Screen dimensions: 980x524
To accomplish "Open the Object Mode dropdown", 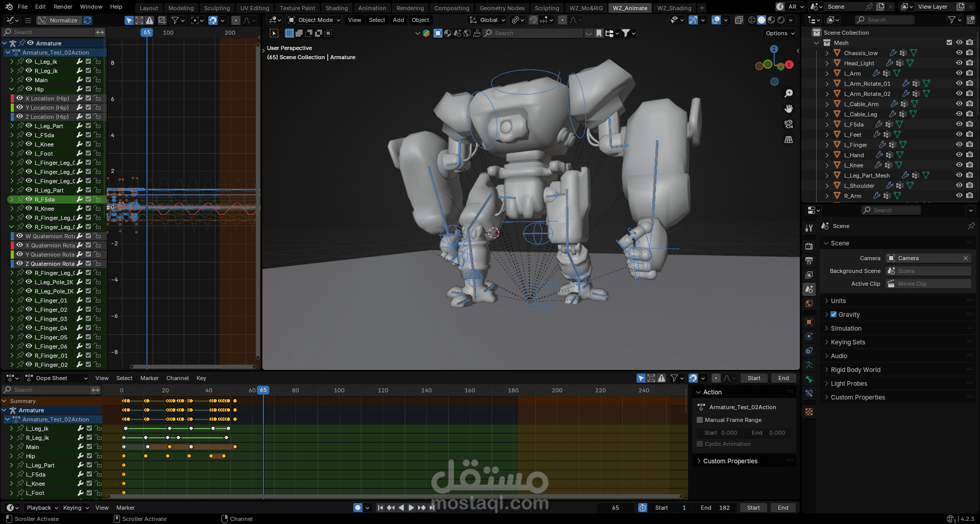I will (314, 20).
